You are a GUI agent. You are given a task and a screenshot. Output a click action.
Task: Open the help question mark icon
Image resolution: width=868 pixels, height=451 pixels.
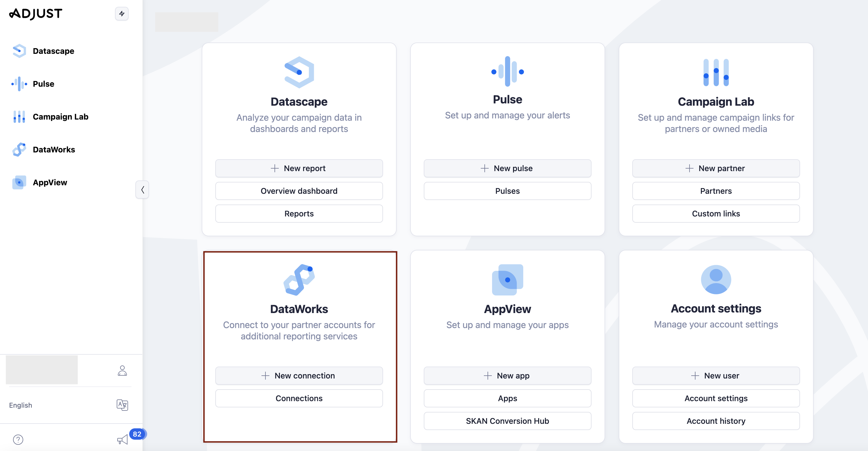tap(18, 439)
